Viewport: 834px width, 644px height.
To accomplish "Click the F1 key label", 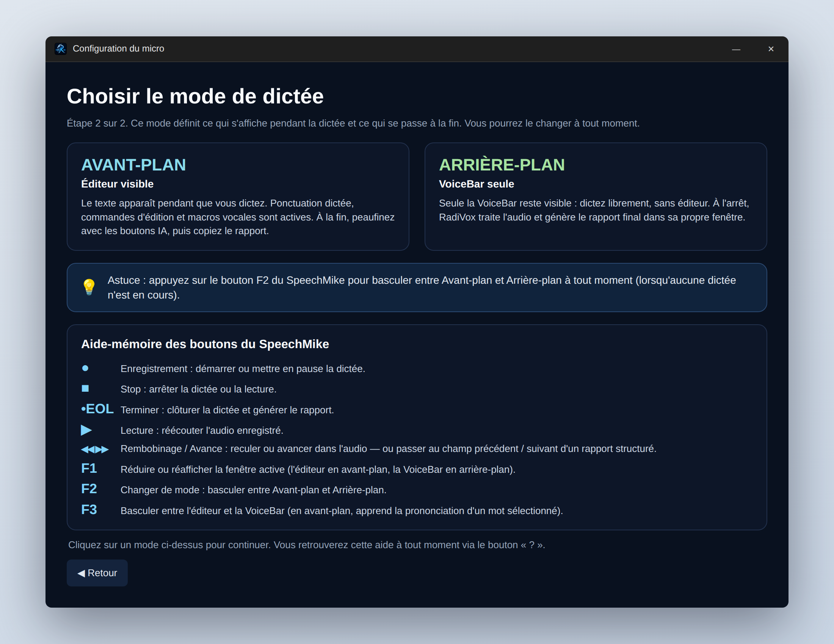I will [89, 469].
